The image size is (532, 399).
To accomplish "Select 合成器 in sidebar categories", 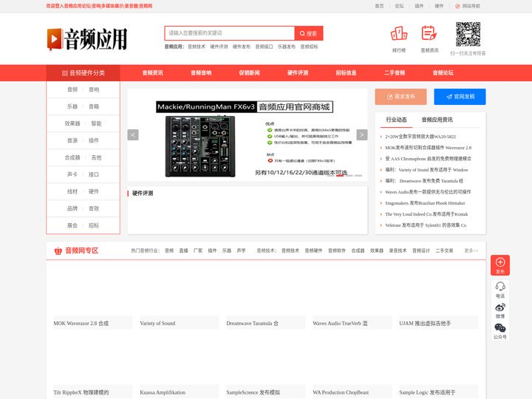I will point(72,157).
